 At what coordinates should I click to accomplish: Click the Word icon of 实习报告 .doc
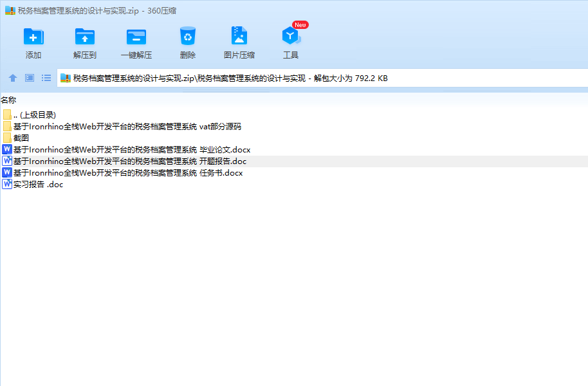click(7, 184)
